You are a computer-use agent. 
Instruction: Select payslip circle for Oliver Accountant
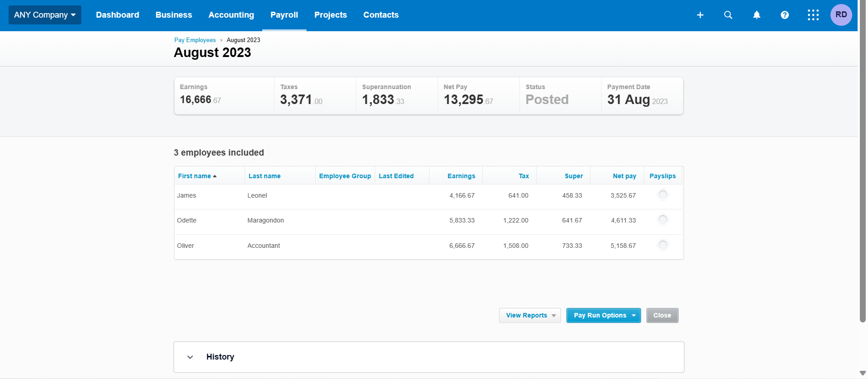663,245
